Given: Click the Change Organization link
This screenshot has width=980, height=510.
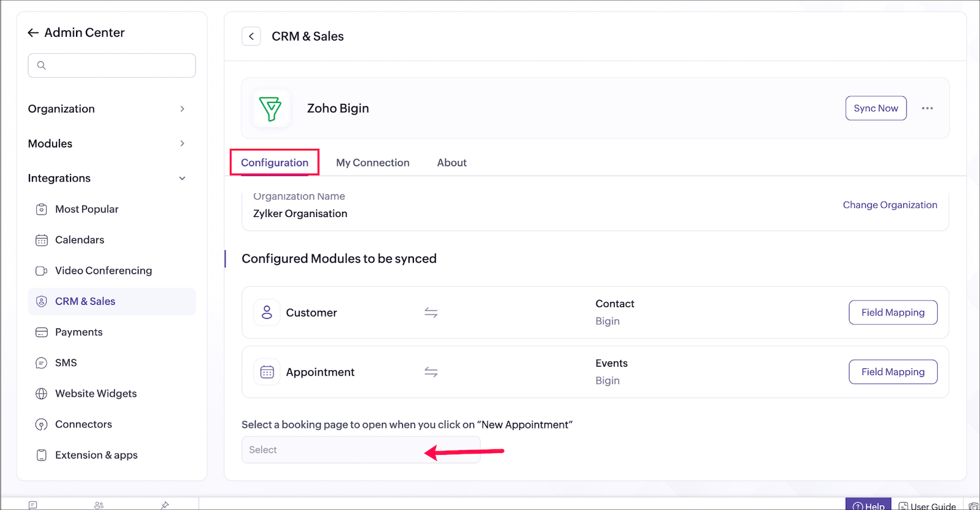Looking at the screenshot, I should [890, 205].
